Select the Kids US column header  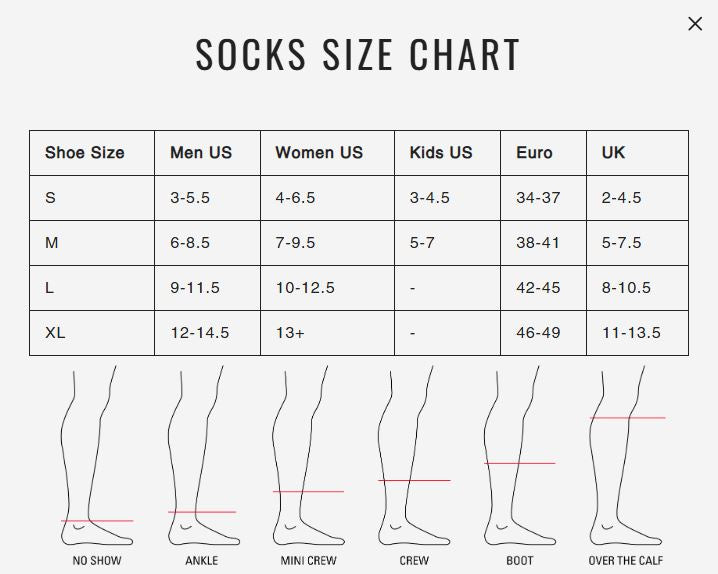tap(441, 153)
